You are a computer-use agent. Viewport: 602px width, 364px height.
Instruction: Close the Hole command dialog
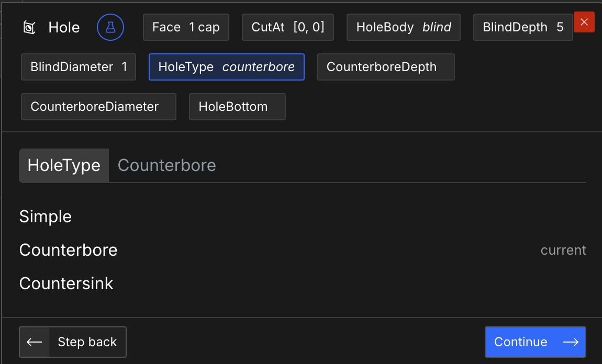tap(584, 22)
